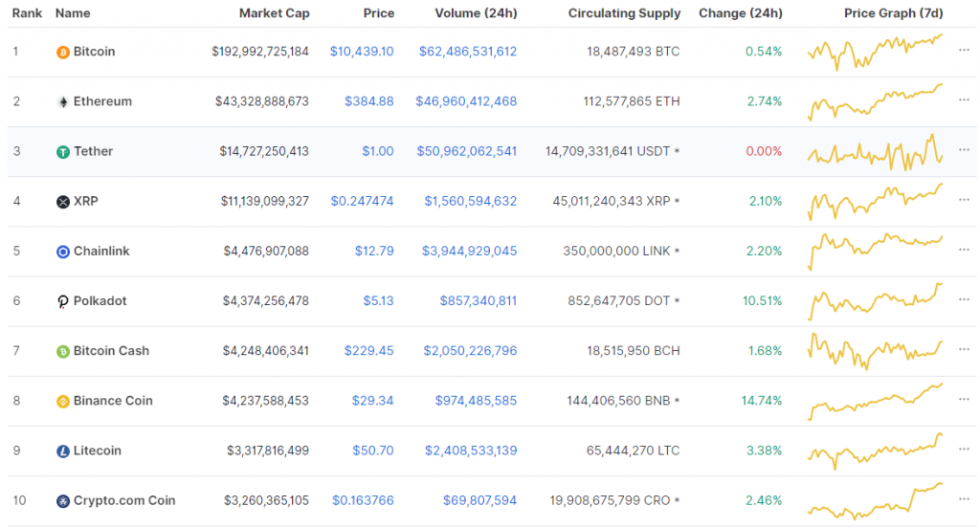The height and width of the screenshot is (528, 980).
Task: Click the Tether logo icon
Action: [62, 152]
